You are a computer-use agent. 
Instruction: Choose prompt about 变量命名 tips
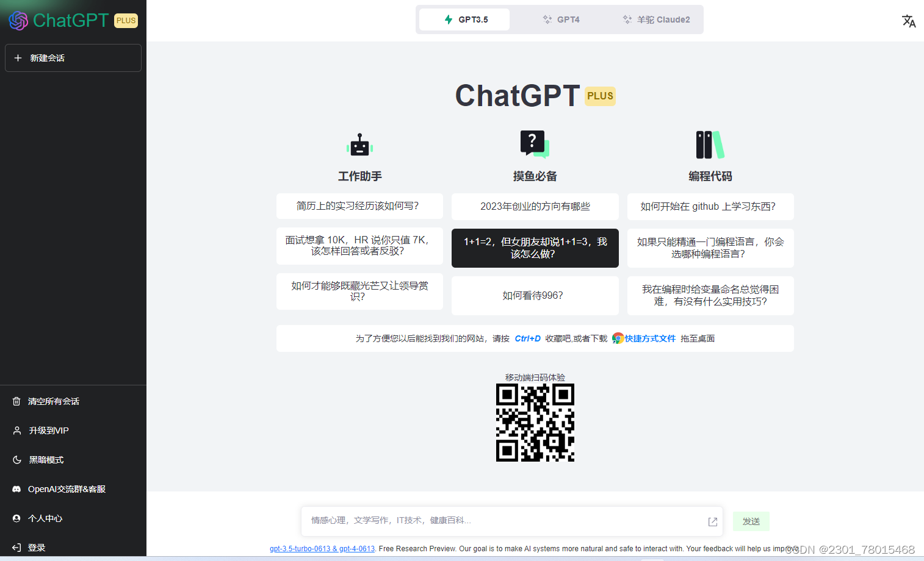710,296
